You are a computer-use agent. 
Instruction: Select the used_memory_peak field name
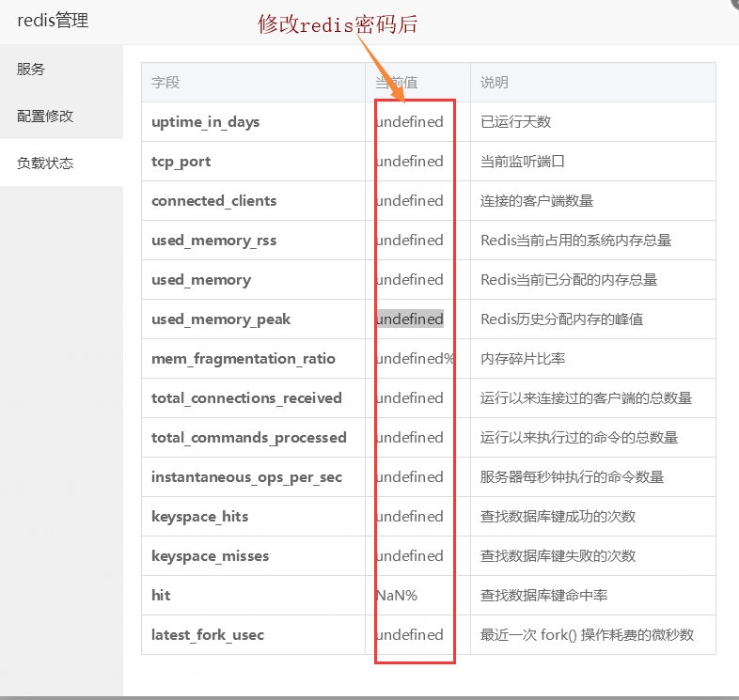[221, 319]
